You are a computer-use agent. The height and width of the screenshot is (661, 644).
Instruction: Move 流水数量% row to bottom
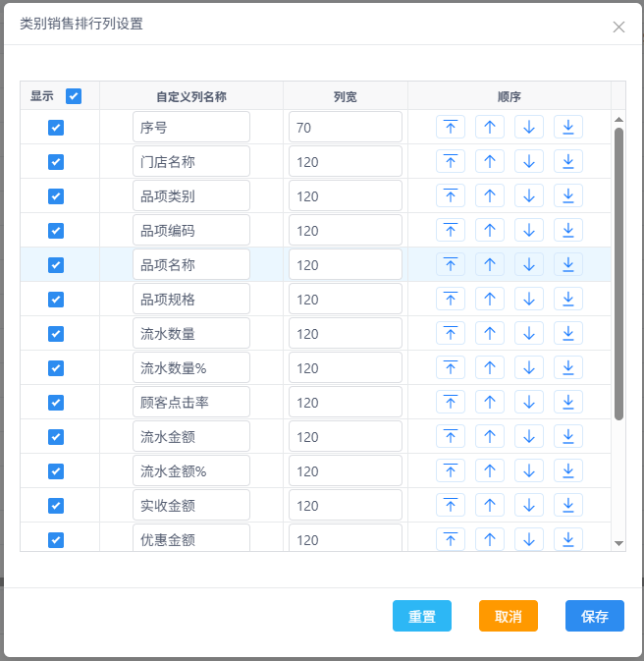567,367
